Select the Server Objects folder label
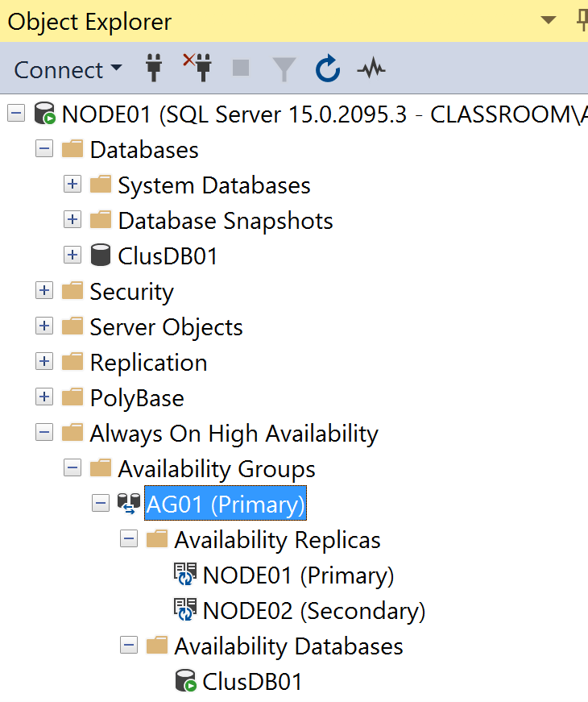This screenshot has height=702, width=588. [x=166, y=327]
